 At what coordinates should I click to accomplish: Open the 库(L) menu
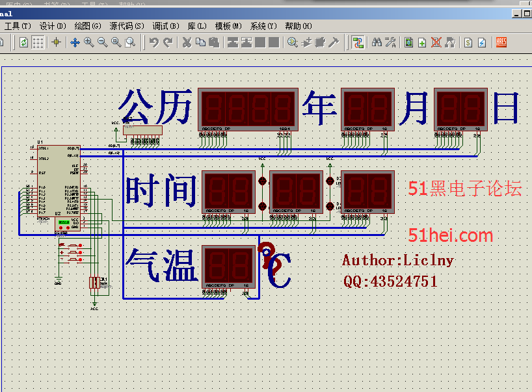[x=197, y=26]
